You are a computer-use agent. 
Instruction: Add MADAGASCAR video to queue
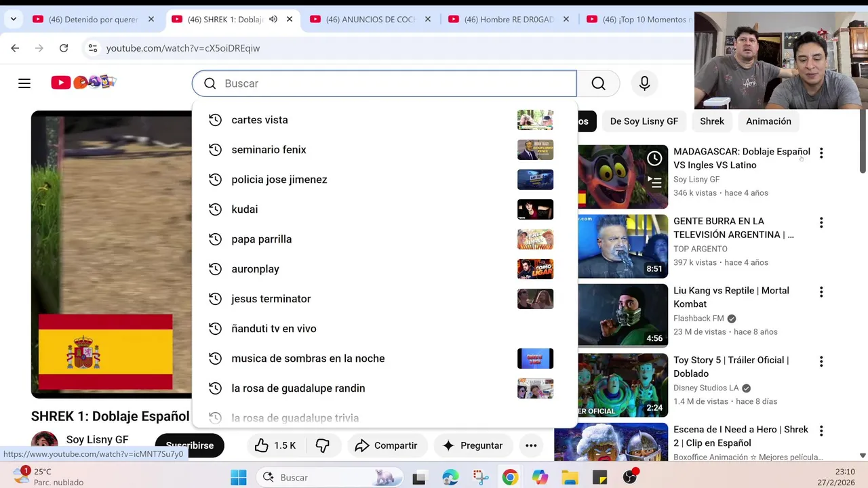[x=654, y=182]
